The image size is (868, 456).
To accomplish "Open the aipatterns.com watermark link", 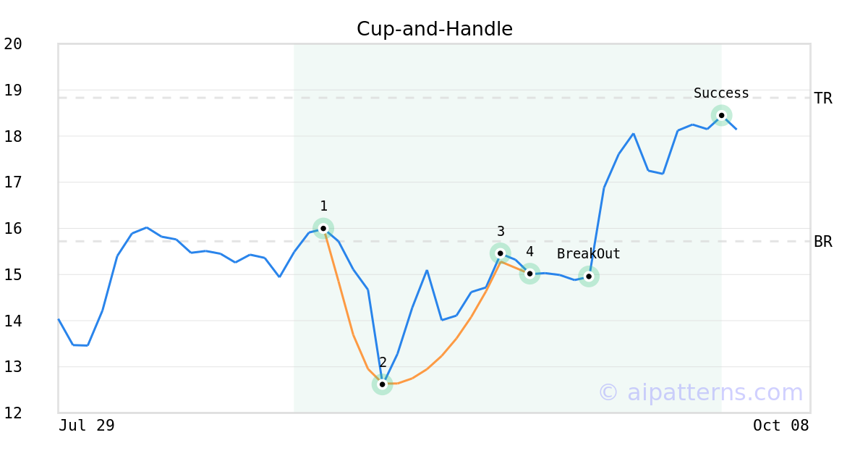I will tap(700, 392).
